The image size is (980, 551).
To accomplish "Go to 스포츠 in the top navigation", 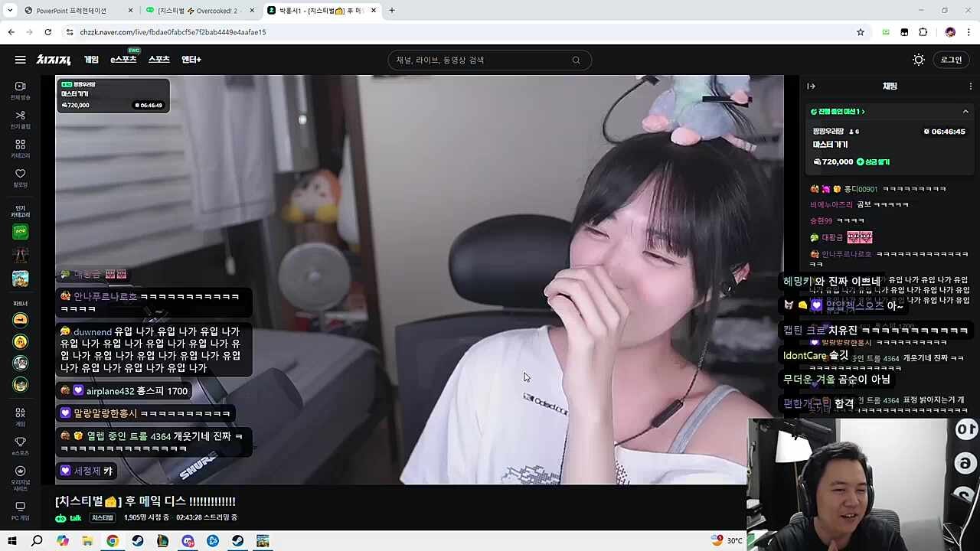I will tap(158, 60).
